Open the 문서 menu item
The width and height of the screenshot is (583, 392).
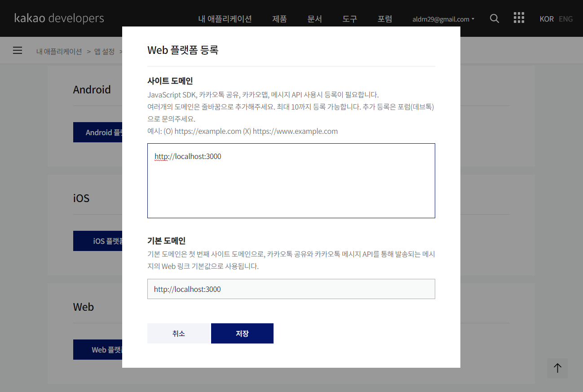(315, 19)
